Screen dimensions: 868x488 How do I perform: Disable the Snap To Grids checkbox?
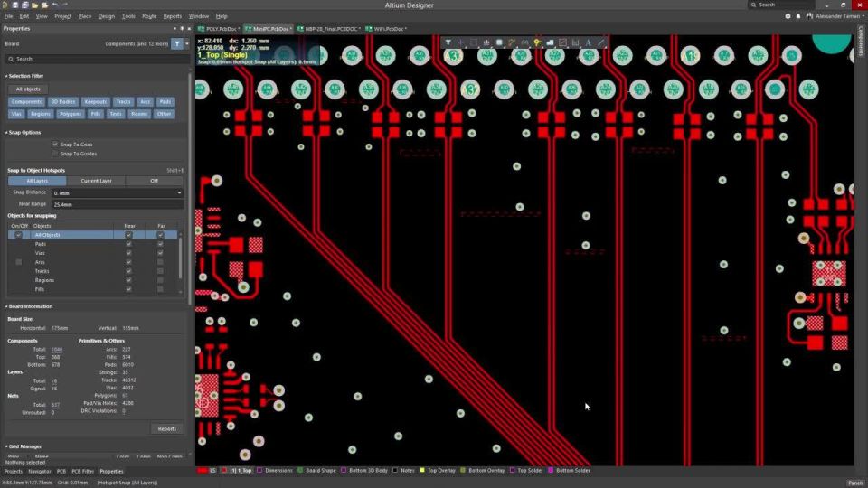[x=55, y=145]
